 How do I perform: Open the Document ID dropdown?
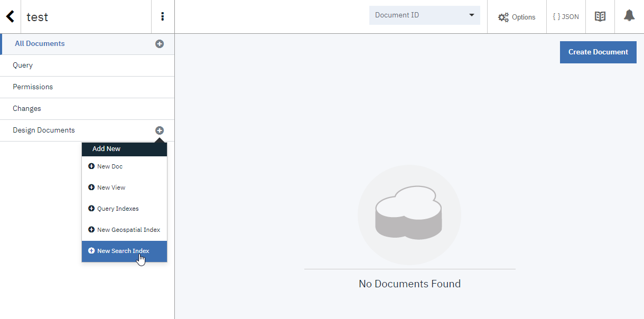click(x=424, y=15)
